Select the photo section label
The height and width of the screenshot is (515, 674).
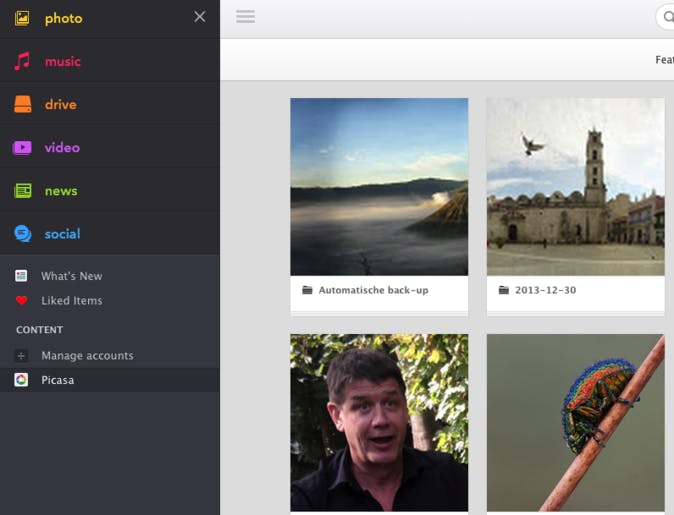tap(64, 18)
